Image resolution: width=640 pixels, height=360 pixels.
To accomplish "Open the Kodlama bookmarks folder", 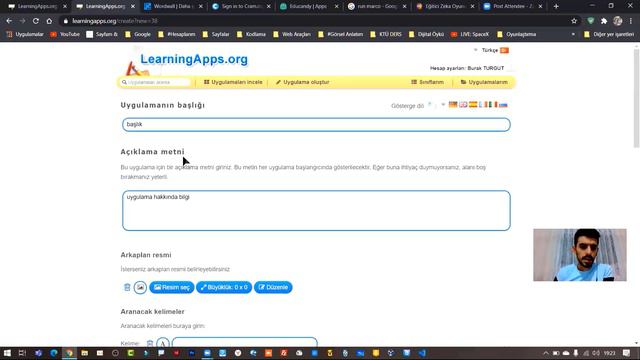I will pos(251,34).
